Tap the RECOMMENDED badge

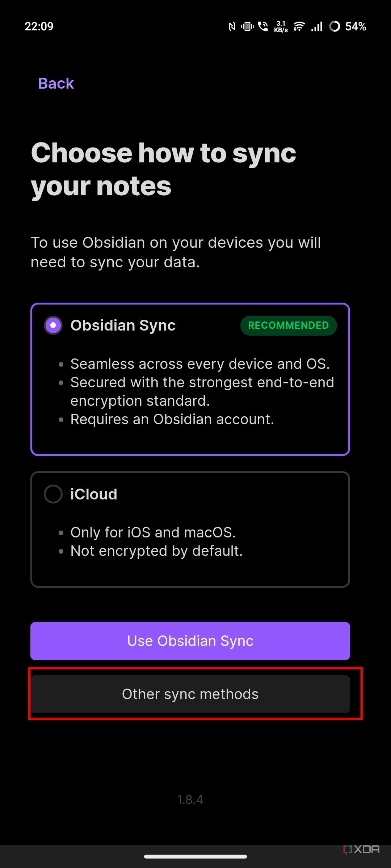tap(288, 325)
